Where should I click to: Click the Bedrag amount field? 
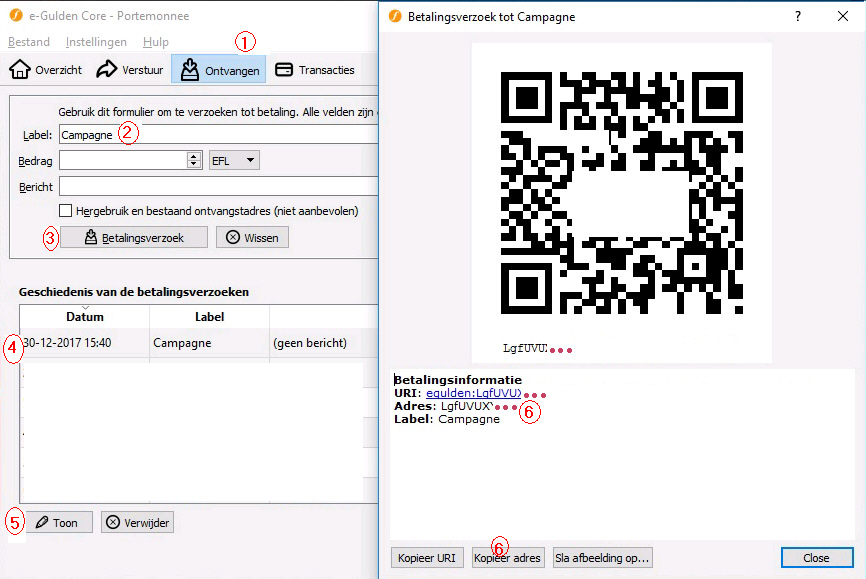(x=123, y=160)
